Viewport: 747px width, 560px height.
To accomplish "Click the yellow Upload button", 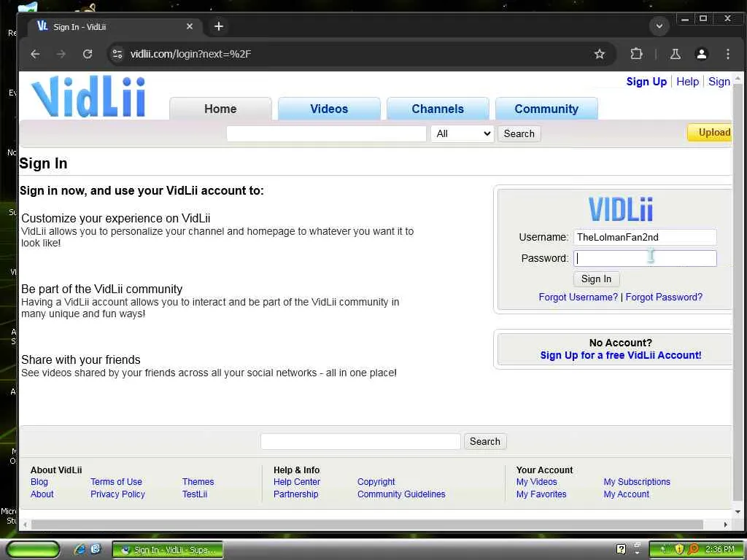I will [710, 133].
